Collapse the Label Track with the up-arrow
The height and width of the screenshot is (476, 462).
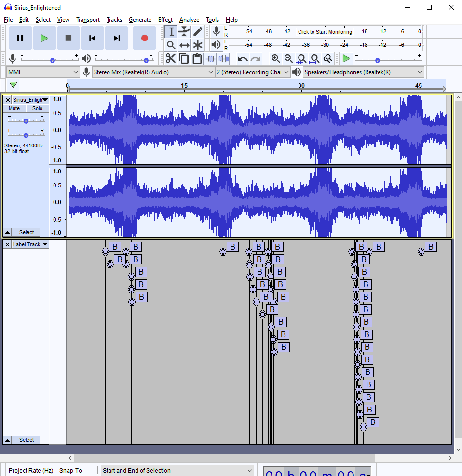[8, 440]
